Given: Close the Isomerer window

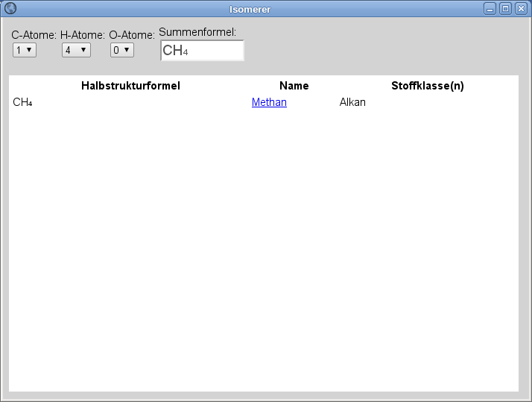Looking at the screenshot, I should click(x=520, y=9).
